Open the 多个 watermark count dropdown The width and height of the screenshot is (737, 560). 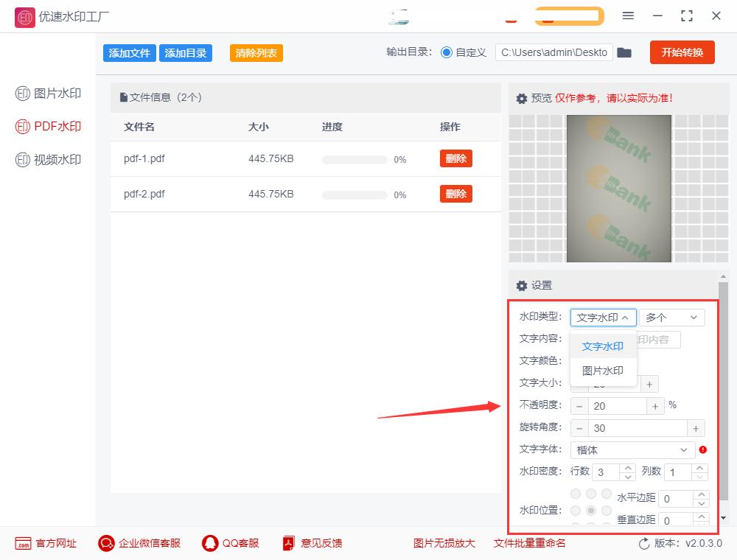671,317
